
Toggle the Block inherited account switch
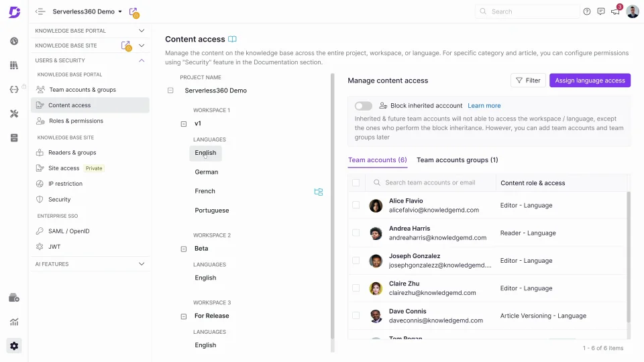[x=363, y=106]
